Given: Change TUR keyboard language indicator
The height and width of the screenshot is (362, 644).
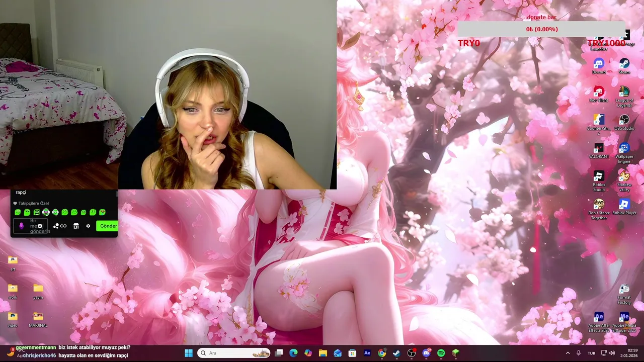Looking at the screenshot, I should coord(592,353).
